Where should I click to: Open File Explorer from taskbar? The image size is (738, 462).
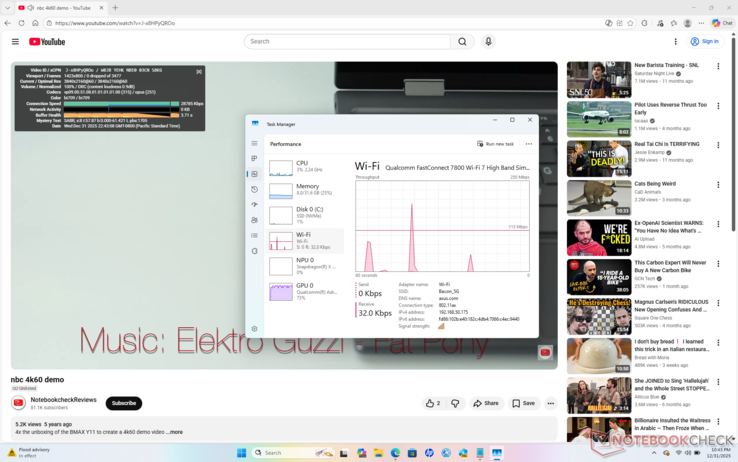click(x=378, y=453)
